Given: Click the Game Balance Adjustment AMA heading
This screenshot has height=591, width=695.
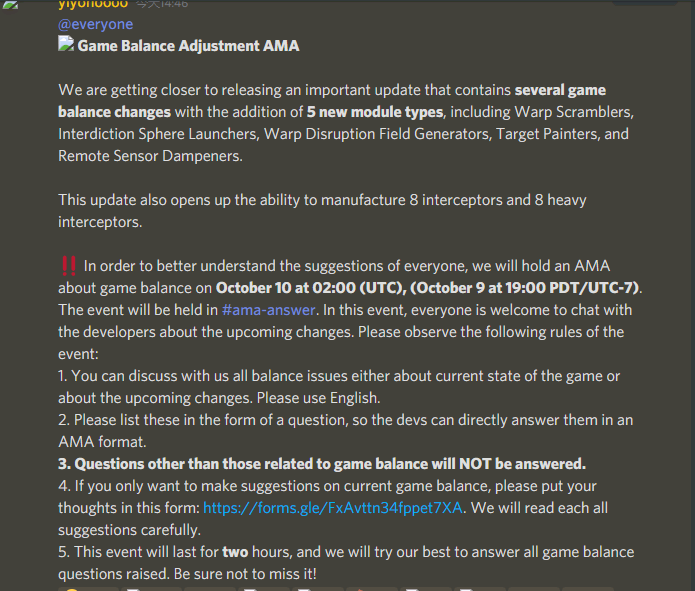Looking at the screenshot, I should click(188, 46).
